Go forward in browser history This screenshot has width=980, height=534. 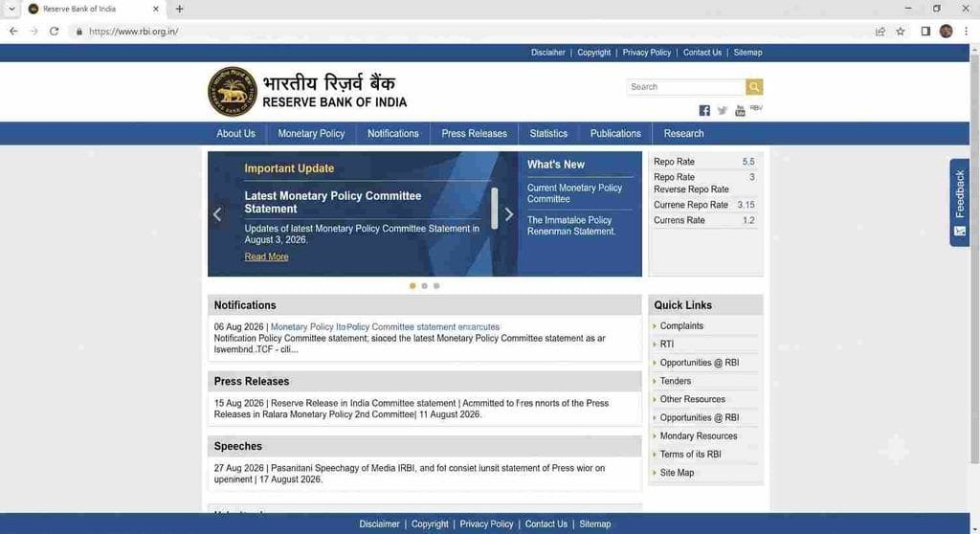point(33,32)
